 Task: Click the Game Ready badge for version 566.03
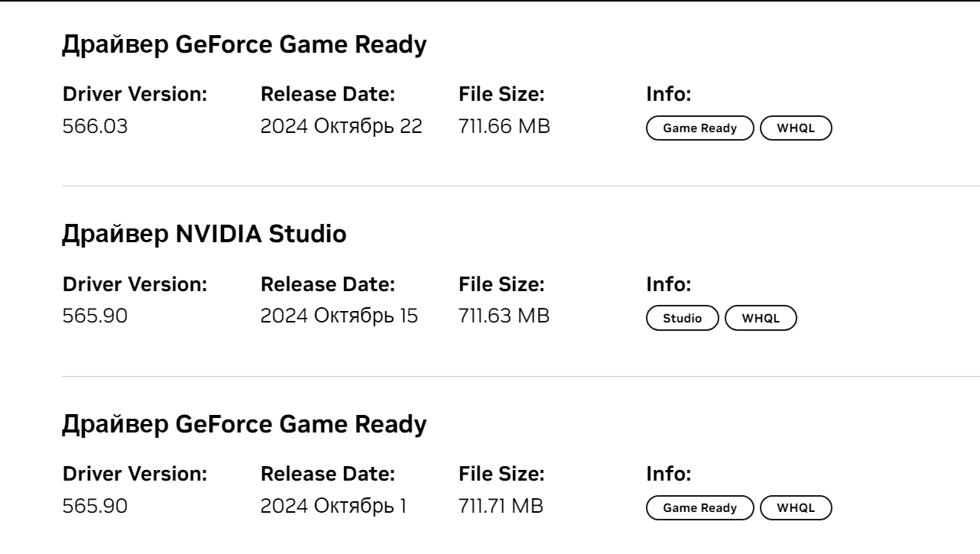699,128
